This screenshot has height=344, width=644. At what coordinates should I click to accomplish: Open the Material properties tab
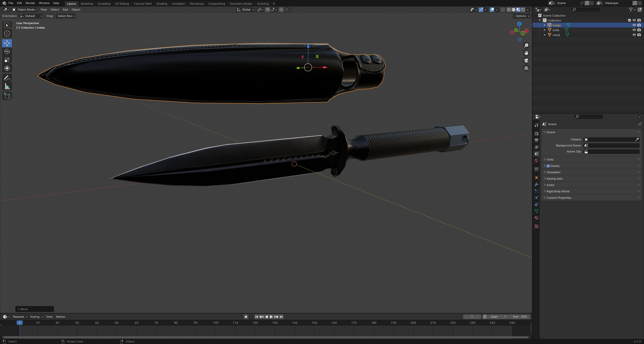click(536, 218)
